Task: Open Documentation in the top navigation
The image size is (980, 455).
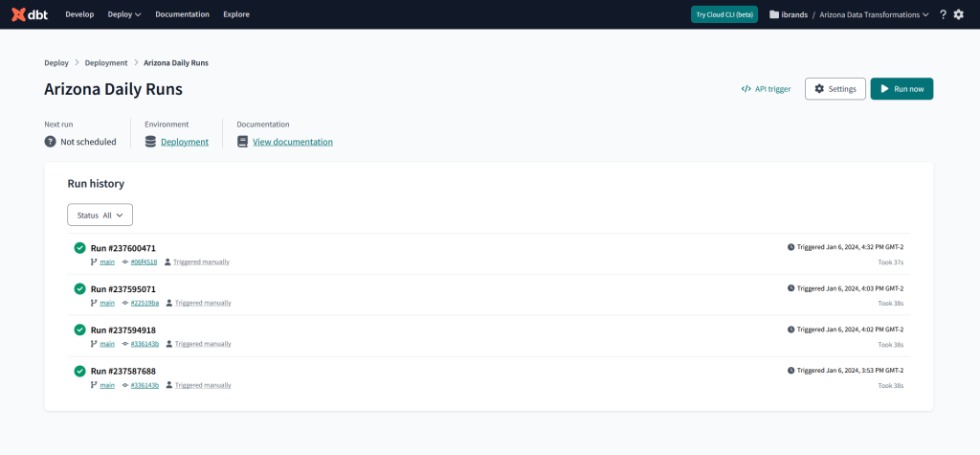Action: pyautogui.click(x=182, y=14)
